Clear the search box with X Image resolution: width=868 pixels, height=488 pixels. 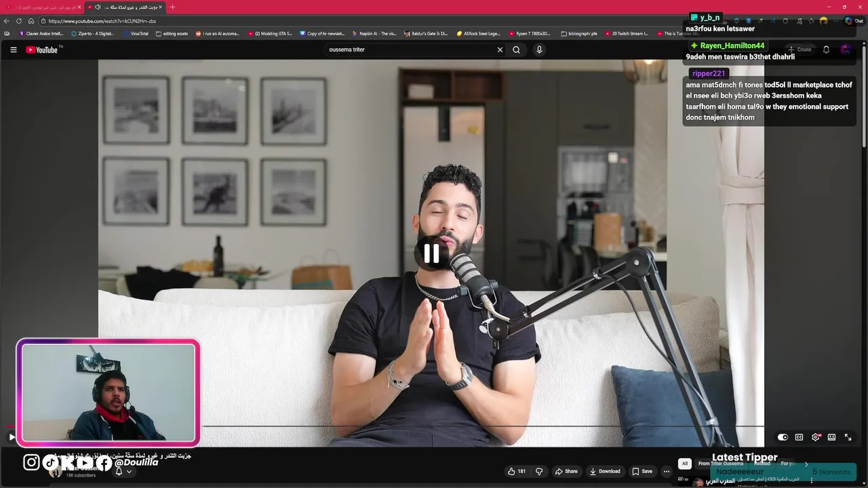click(500, 49)
